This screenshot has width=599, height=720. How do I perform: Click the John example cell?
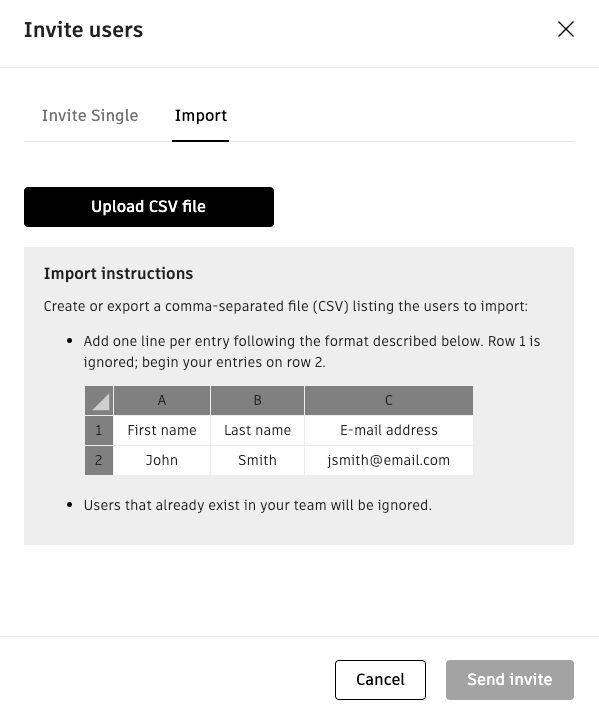(162, 460)
